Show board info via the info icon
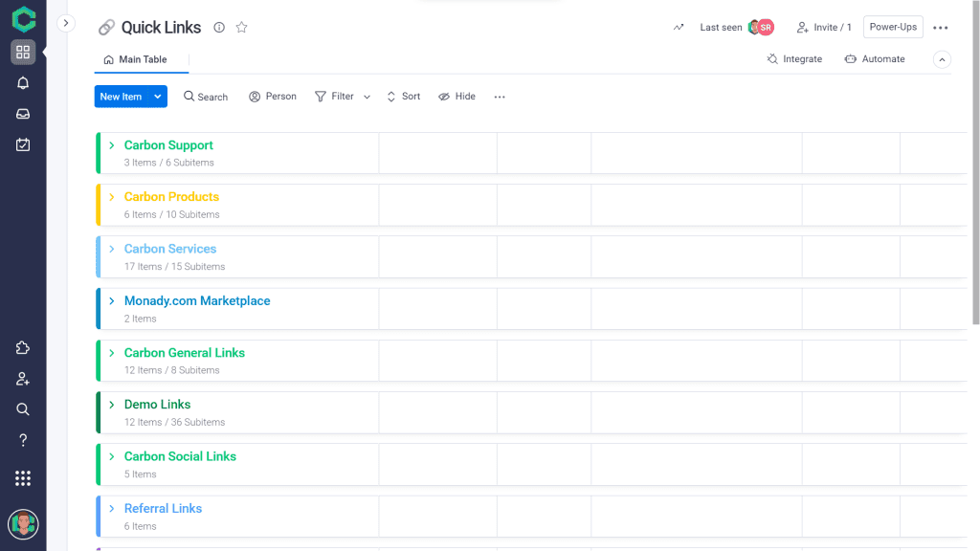This screenshot has height=551, width=980. click(219, 28)
